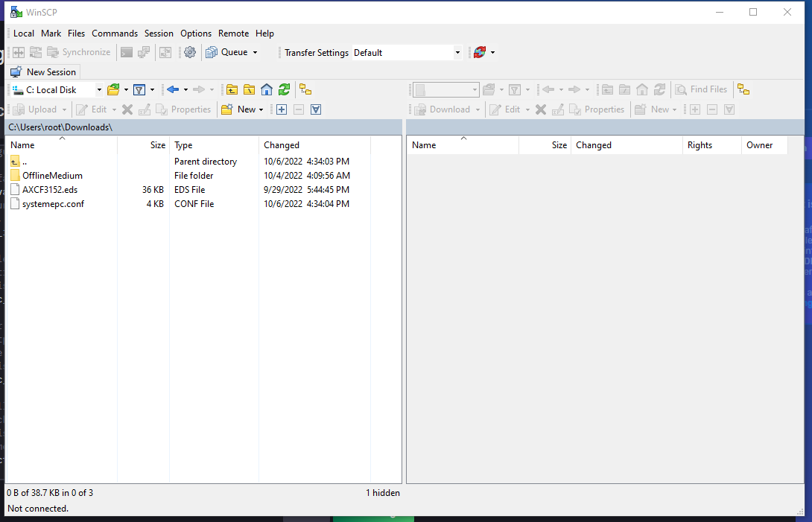812x522 pixels.
Task: Open the Remote menu
Action: pos(234,34)
